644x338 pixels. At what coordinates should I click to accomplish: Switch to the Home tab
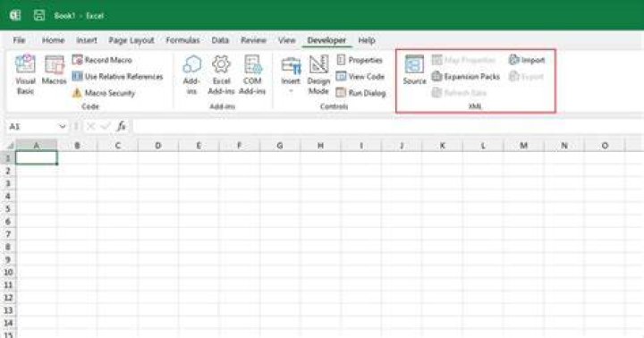point(54,40)
